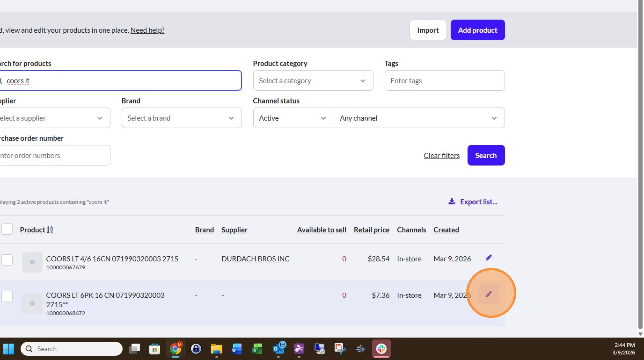Click the download icon beside Export list

[x=452, y=202]
